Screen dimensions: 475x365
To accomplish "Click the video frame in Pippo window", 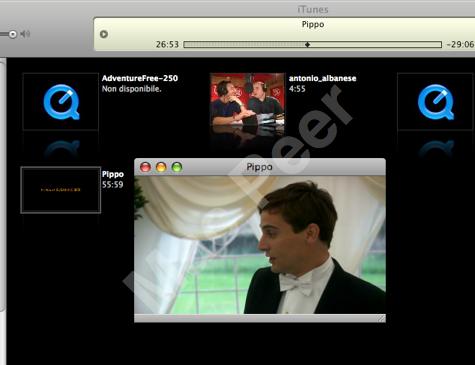I will [260, 245].
